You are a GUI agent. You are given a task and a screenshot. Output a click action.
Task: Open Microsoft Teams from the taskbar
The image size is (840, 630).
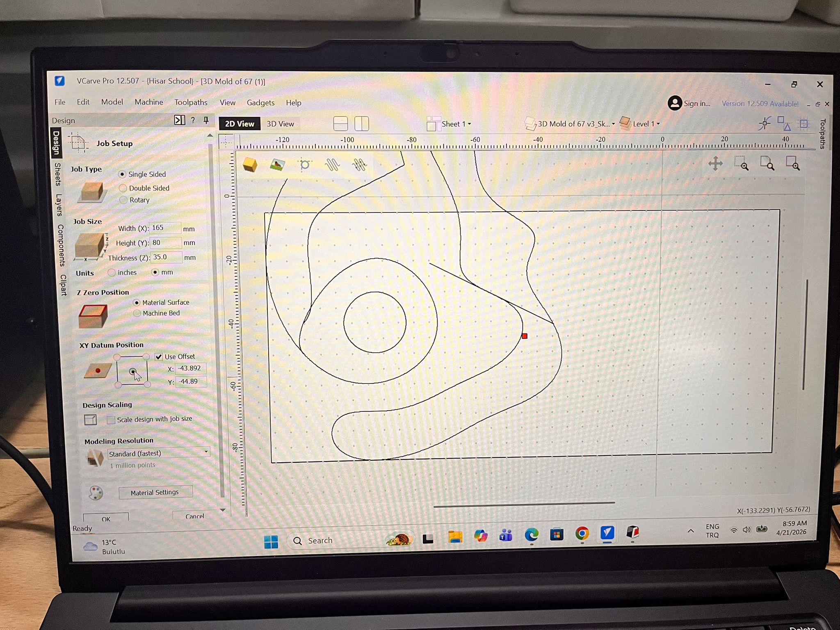point(506,535)
